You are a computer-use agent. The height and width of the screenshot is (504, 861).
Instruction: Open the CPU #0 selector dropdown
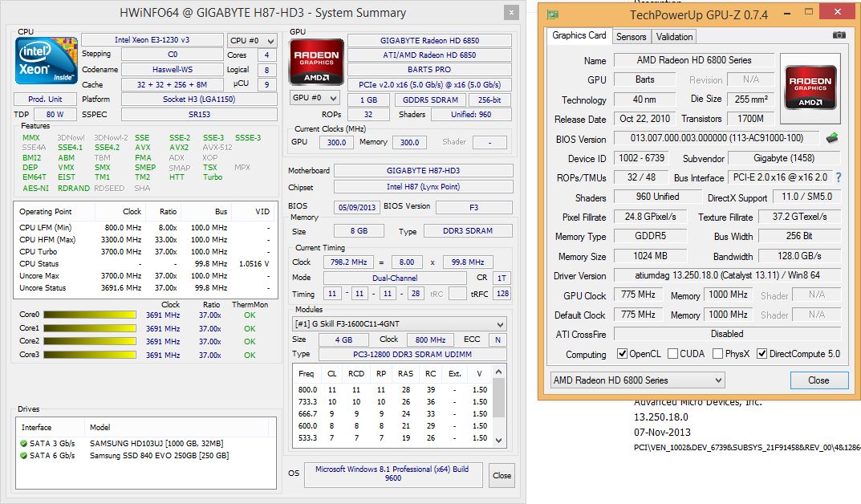[252, 41]
